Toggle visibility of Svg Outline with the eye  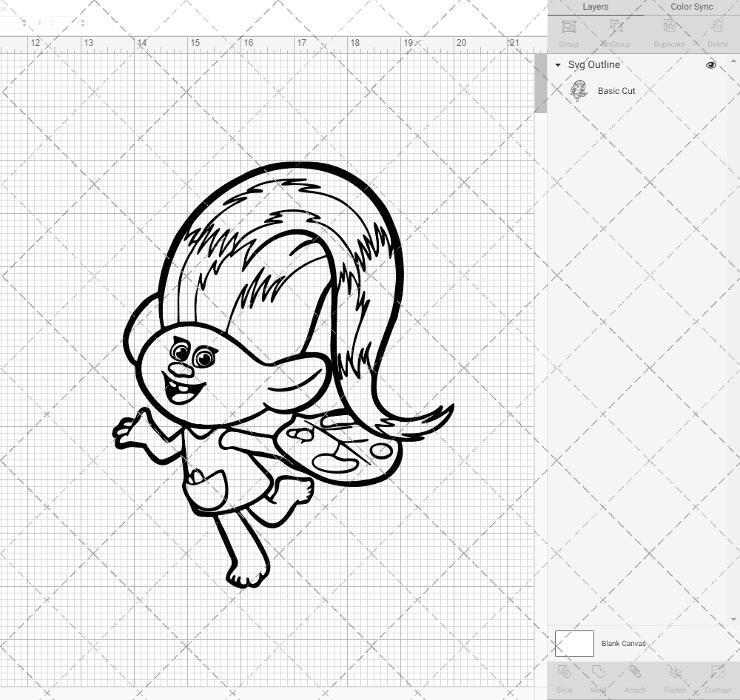coord(711,65)
